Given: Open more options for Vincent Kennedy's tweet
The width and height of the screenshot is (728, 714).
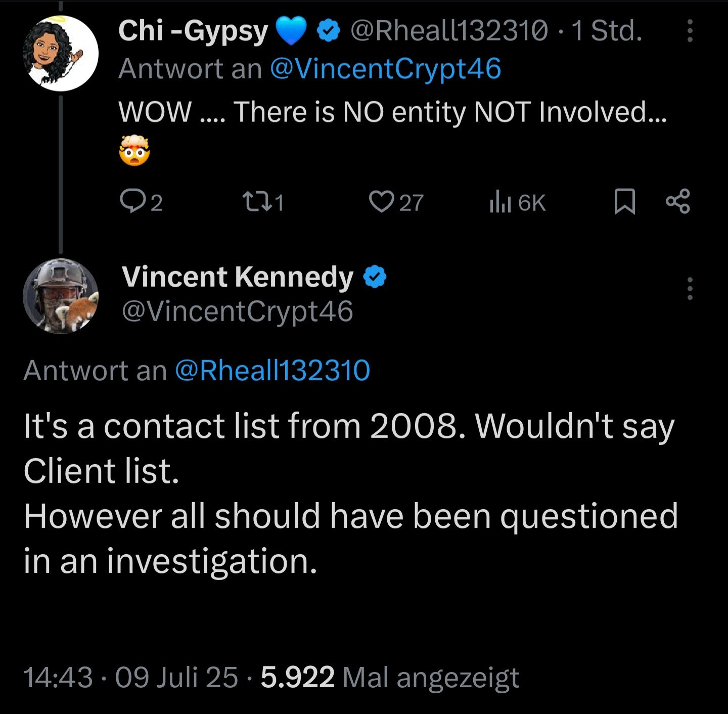Looking at the screenshot, I should (690, 289).
